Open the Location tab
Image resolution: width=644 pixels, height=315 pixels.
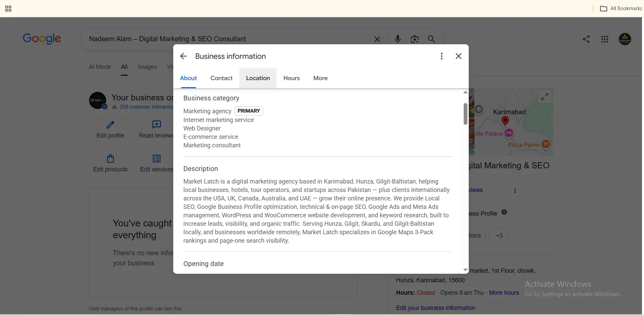pos(258,78)
